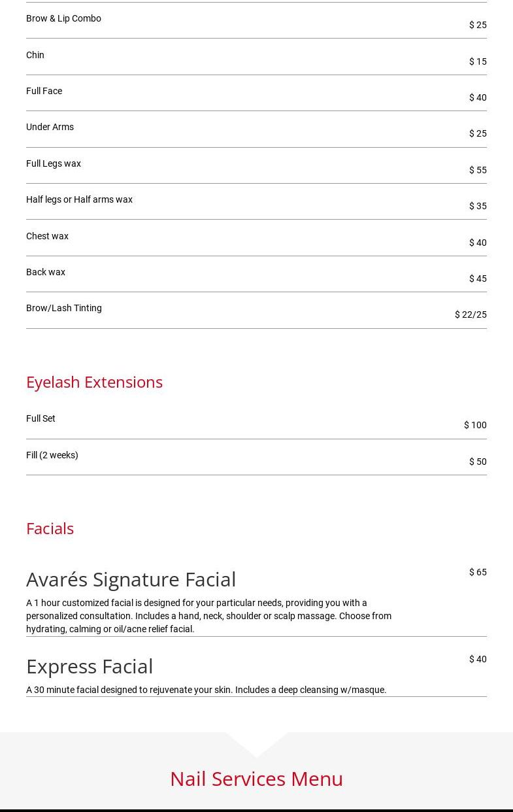The height and width of the screenshot is (812, 513).
Task: Click the Eyelash Extensions heading
Action: point(94,382)
